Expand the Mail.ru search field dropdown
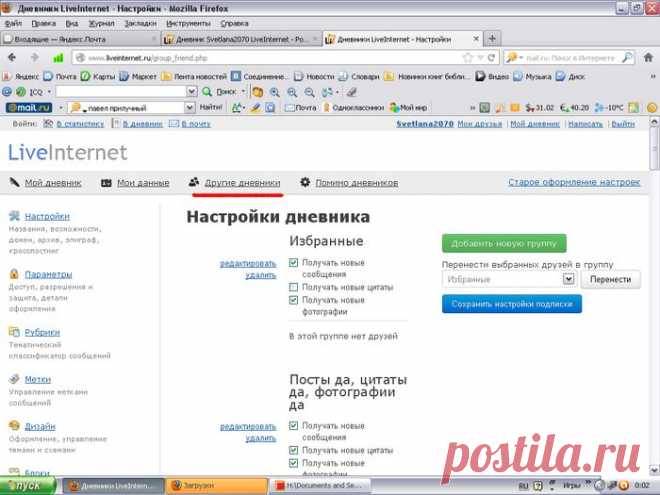The image size is (660, 495). pyautogui.click(x=190, y=108)
